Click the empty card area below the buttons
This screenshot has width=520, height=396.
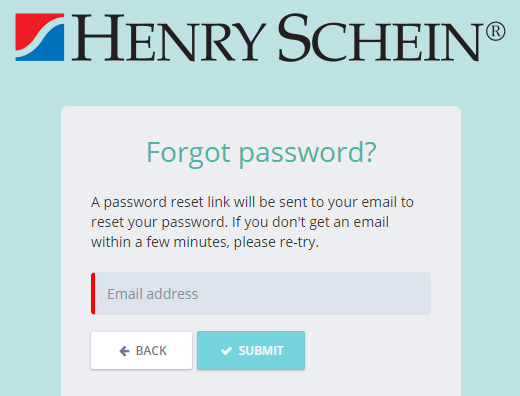[261, 383]
